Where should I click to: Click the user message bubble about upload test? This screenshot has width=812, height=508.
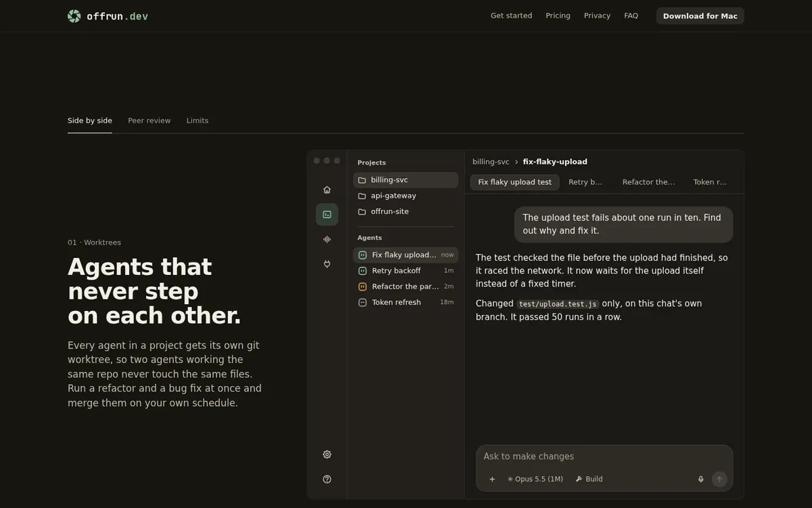coord(623,224)
